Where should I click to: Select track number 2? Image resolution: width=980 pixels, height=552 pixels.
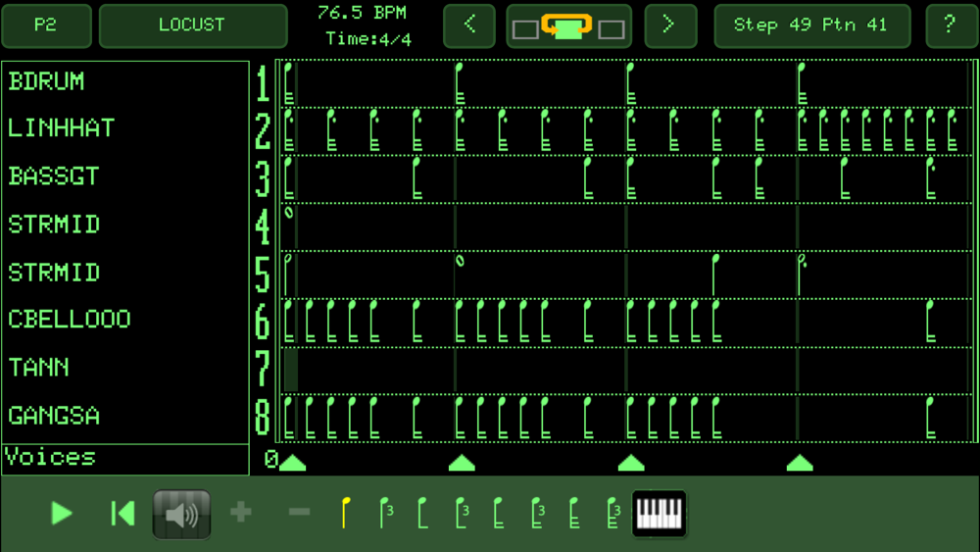point(263,131)
